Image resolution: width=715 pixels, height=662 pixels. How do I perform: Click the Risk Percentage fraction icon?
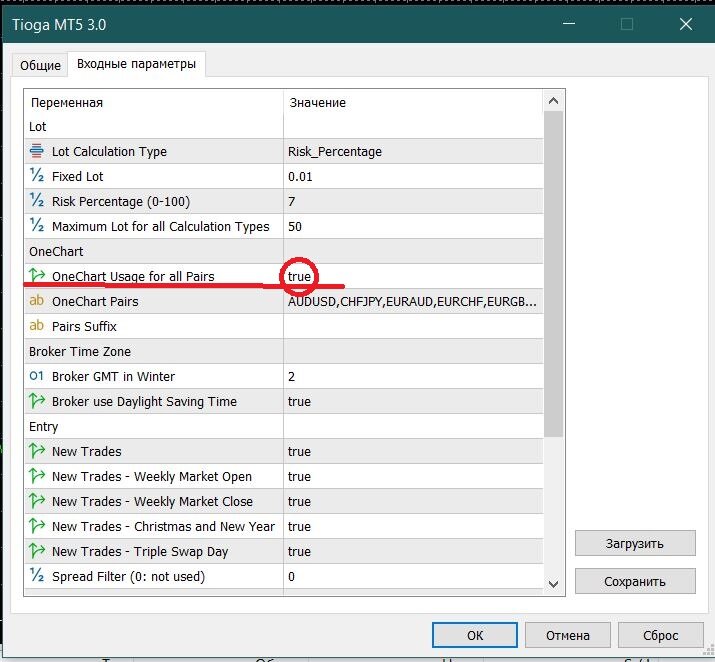point(36,201)
